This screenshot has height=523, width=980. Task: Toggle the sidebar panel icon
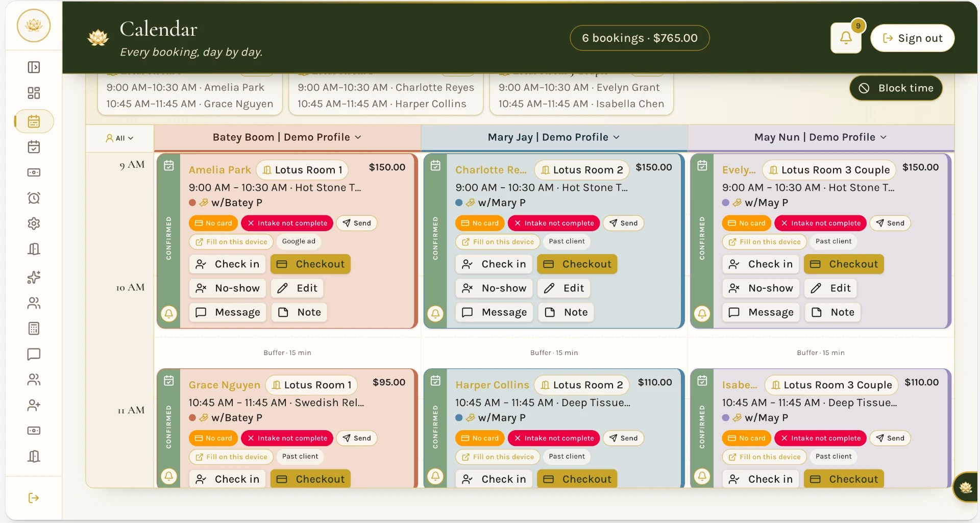[x=34, y=67]
